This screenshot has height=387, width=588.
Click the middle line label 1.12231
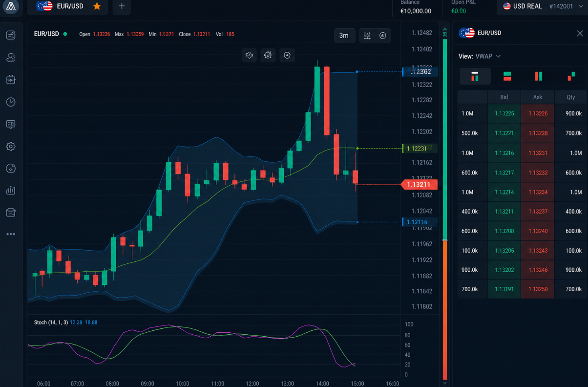419,149
